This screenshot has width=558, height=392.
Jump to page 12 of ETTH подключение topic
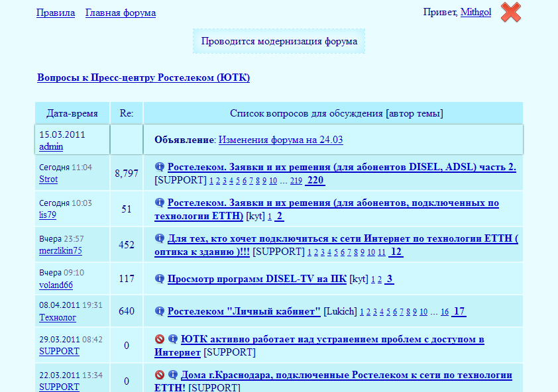(x=396, y=252)
